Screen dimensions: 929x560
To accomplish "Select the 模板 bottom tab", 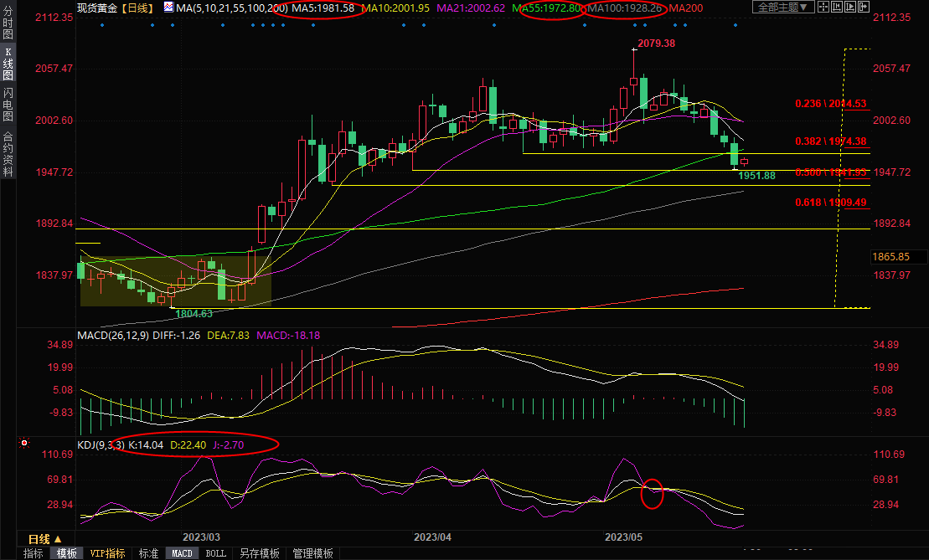I will point(67,553).
